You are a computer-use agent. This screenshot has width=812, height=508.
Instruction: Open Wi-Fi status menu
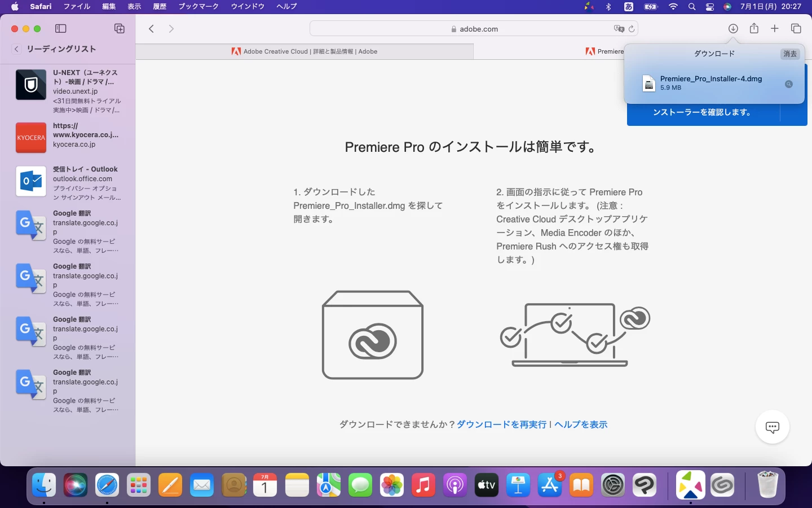tap(673, 7)
